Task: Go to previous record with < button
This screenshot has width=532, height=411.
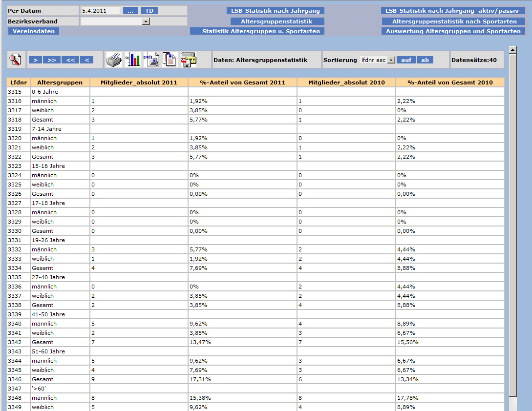Action: 87,60
